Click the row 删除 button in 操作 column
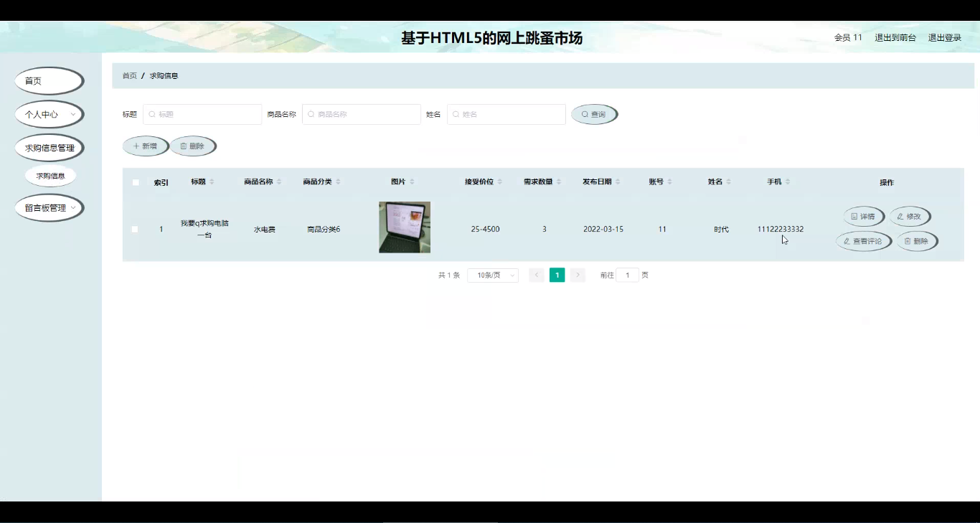Image resolution: width=980 pixels, height=523 pixels. coord(918,241)
